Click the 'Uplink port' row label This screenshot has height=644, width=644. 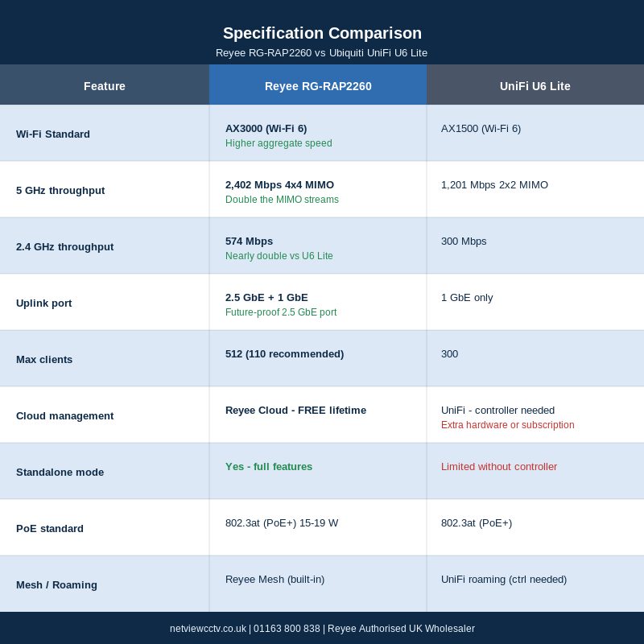44,303
